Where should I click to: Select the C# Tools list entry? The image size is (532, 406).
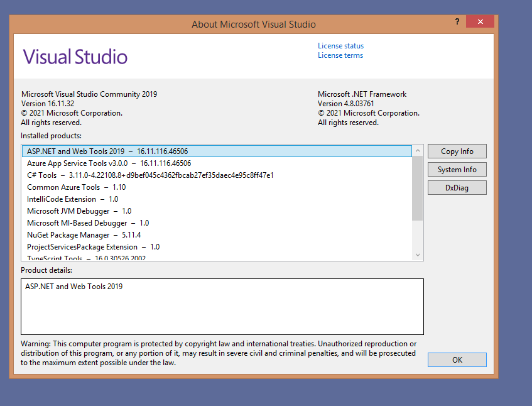point(217,175)
